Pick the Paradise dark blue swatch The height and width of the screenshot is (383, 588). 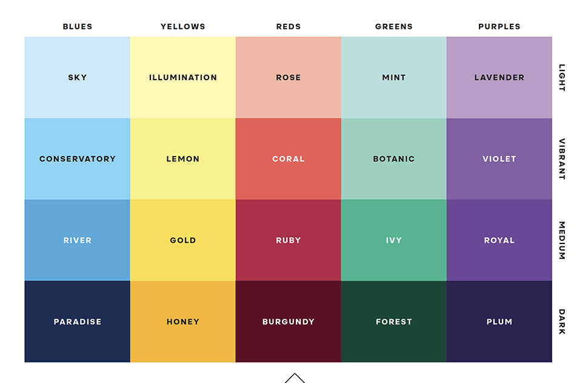click(77, 321)
